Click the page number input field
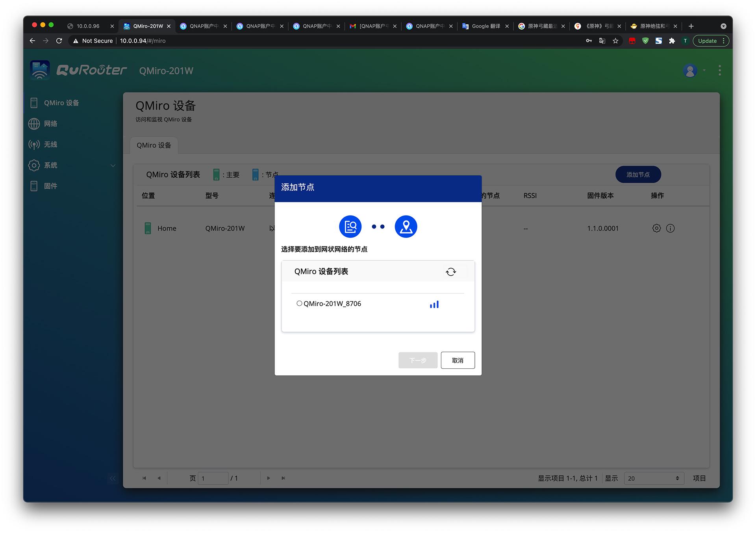The image size is (756, 533). tap(213, 478)
